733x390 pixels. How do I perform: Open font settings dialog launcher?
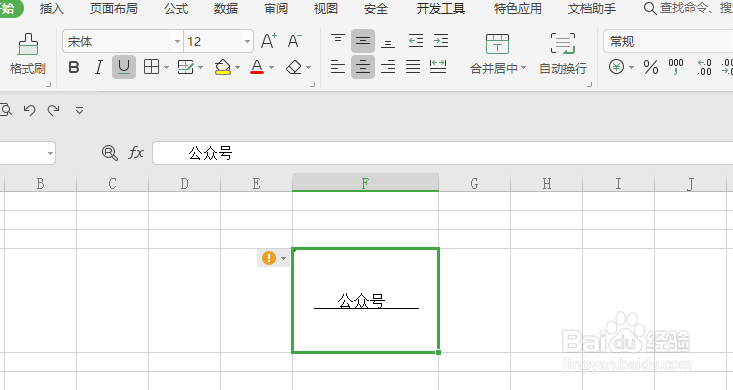pyautogui.click(x=312, y=85)
